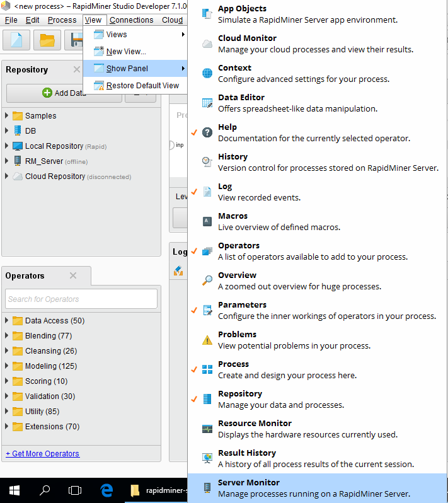Click Windows Start button in taskbar
The image size is (448, 503).
[14, 490]
